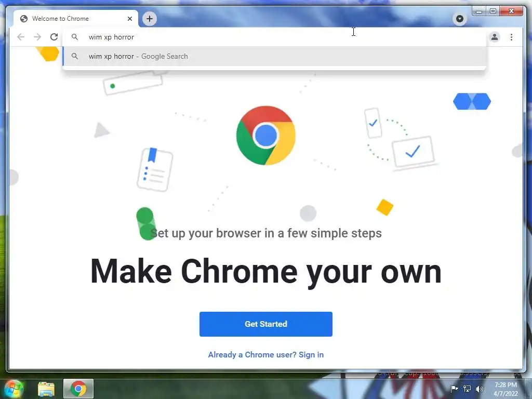Click the search icon in the address bar

tap(75, 37)
